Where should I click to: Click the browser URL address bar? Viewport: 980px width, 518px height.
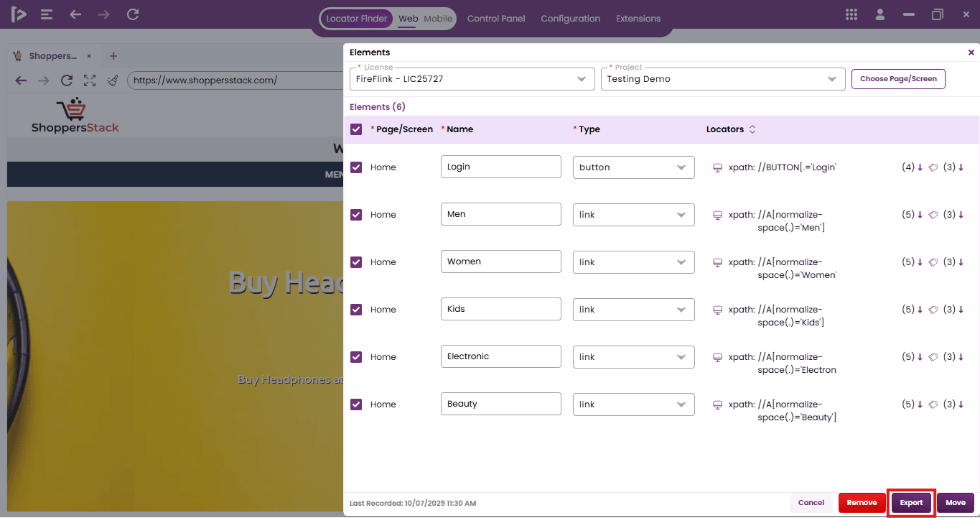[235, 80]
